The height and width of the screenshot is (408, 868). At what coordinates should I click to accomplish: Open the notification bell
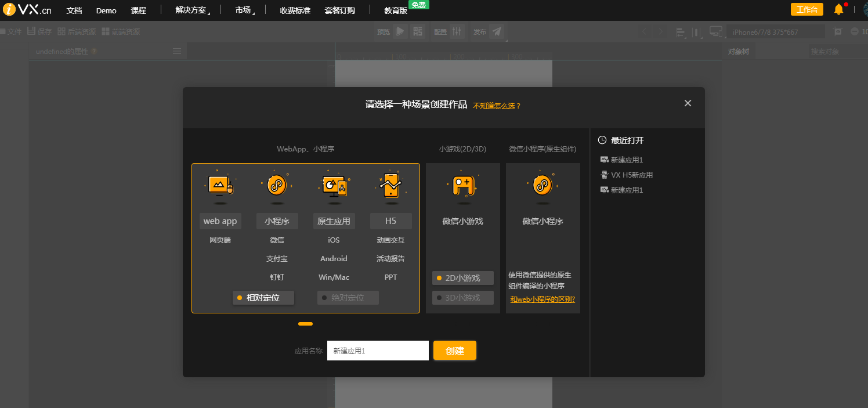click(x=838, y=10)
